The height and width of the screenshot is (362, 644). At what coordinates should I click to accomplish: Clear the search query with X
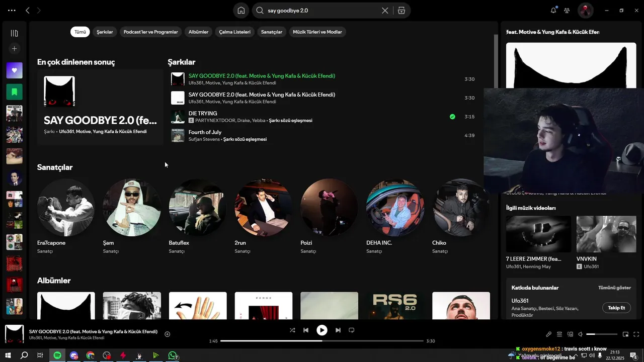[x=385, y=10]
